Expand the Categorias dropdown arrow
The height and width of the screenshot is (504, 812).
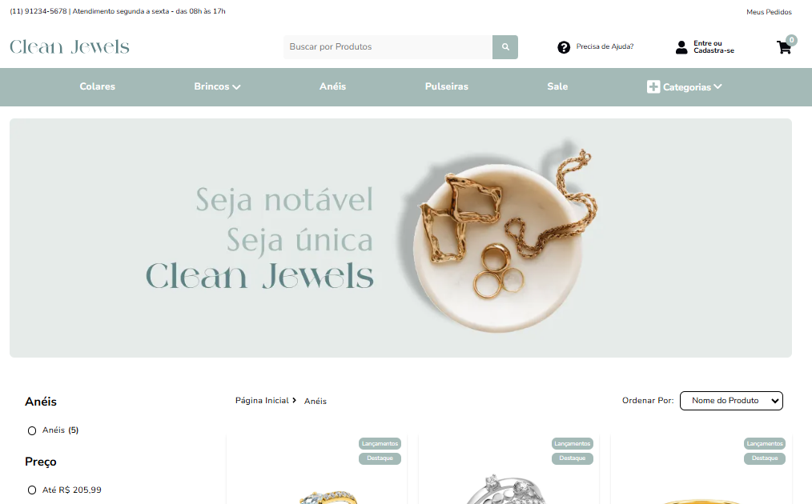(x=718, y=86)
